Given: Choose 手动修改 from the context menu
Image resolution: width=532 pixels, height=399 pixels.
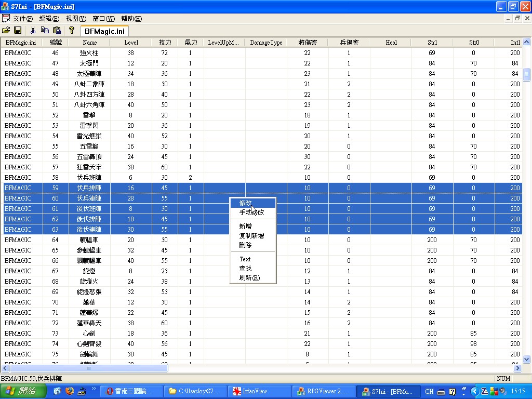Looking at the screenshot, I should [251, 212].
